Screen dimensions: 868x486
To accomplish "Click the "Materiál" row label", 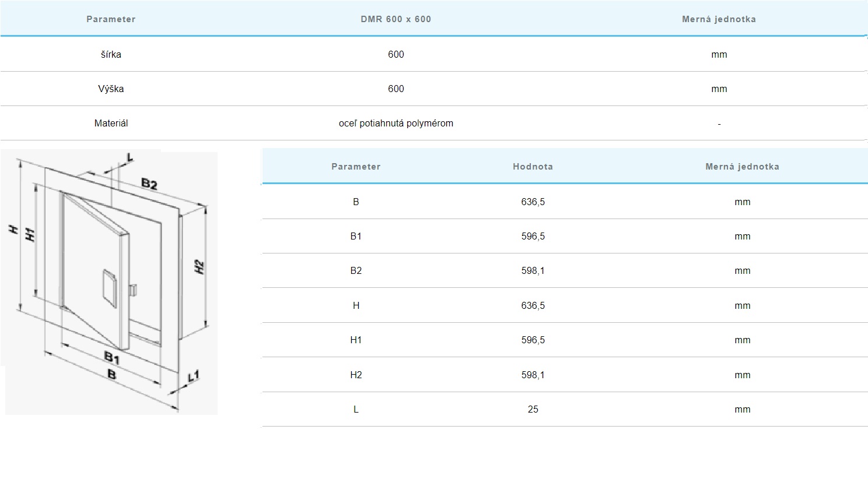I will [x=111, y=124].
